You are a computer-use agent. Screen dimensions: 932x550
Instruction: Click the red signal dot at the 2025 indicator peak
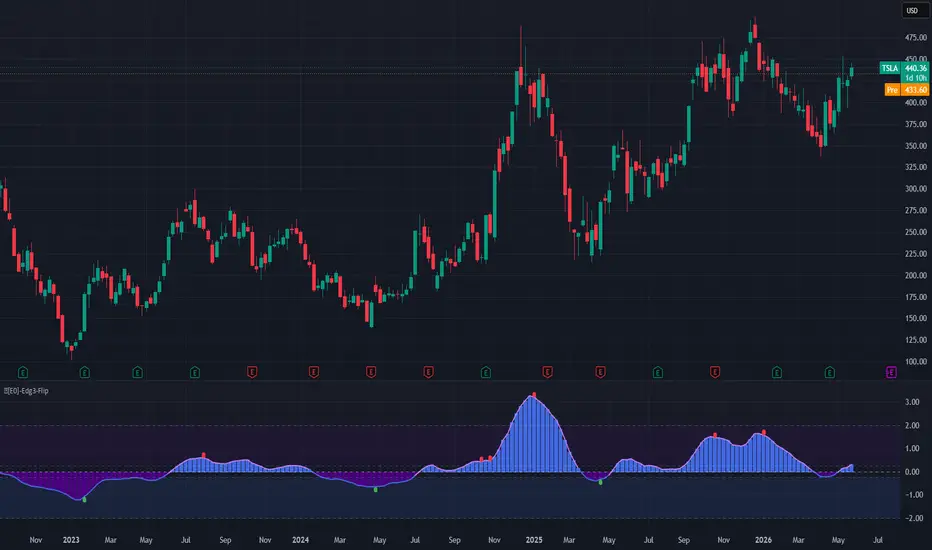click(x=534, y=395)
